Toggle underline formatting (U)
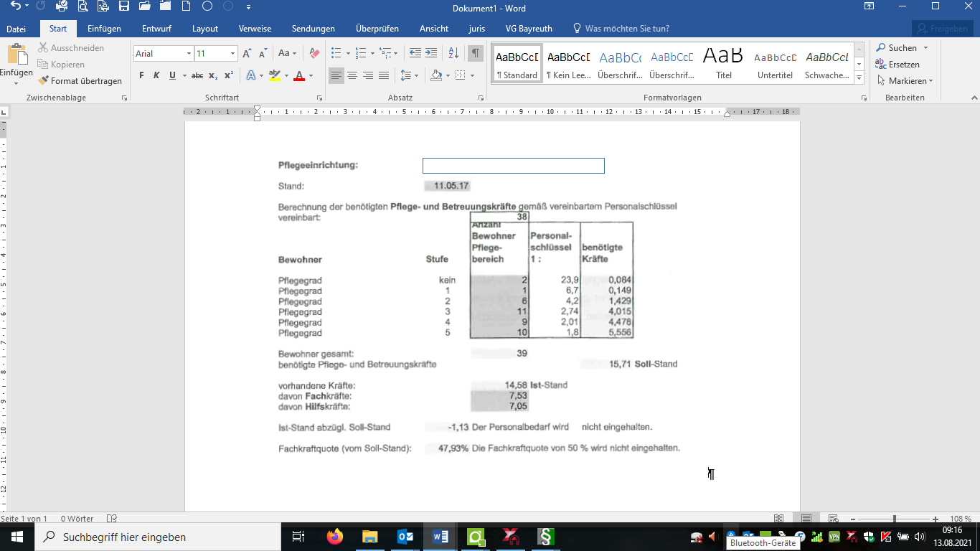The height and width of the screenshot is (551, 980). click(172, 75)
